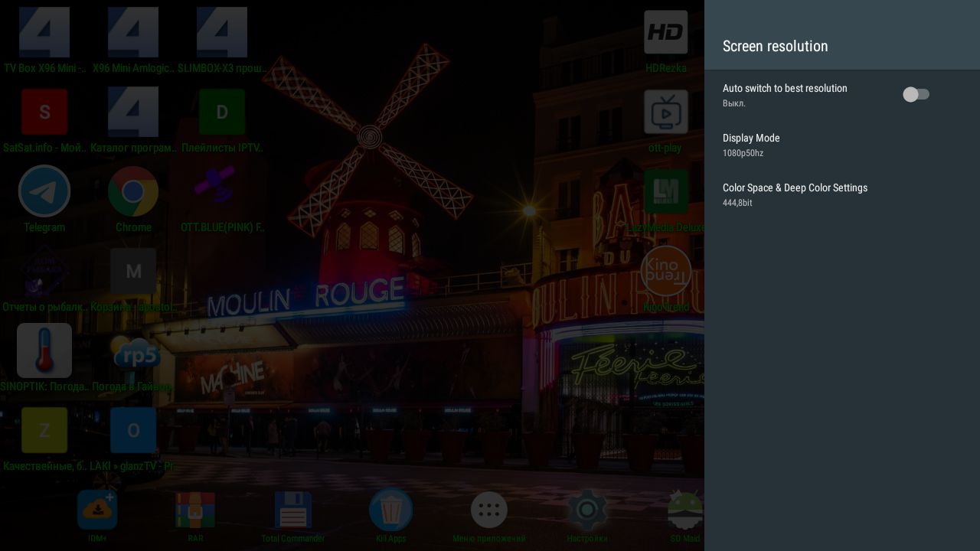Viewport: 980px width, 551px height.
Task: Toggle Auto switch to best resolution
Action: point(916,94)
